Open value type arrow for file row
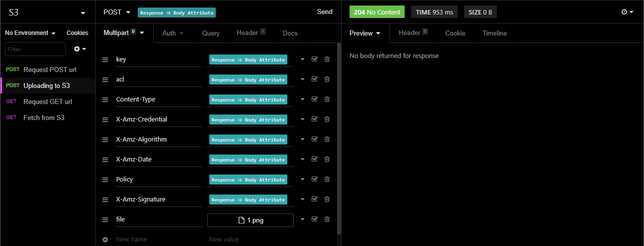644x246 pixels. [x=302, y=219]
